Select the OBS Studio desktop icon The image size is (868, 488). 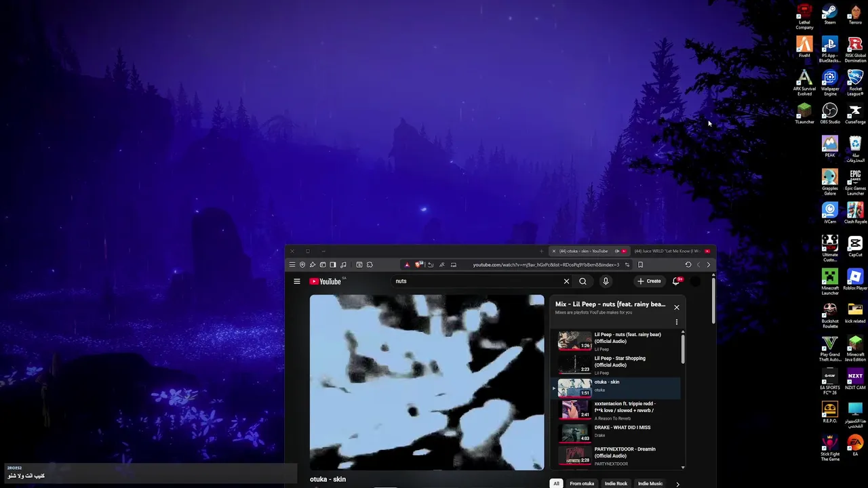coord(829,114)
